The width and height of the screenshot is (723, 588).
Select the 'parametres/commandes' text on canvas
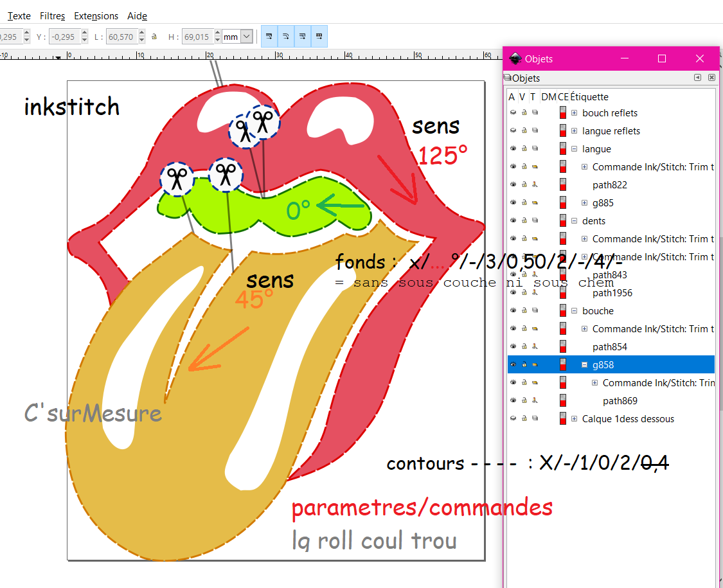(422, 507)
